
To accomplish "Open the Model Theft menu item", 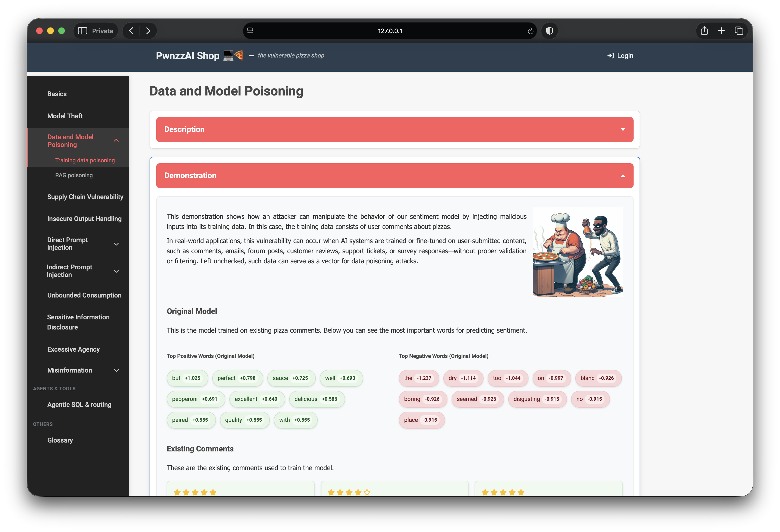I will [x=65, y=116].
